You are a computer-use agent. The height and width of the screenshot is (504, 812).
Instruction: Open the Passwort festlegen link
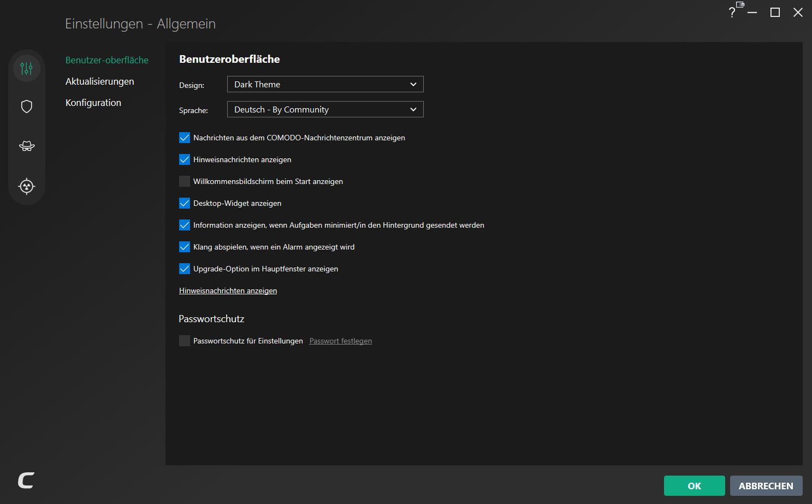pos(341,341)
